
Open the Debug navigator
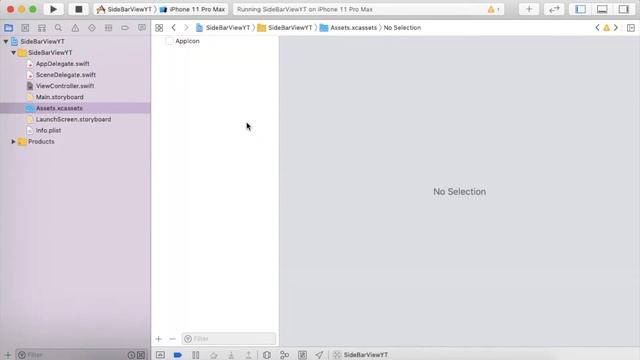tap(108, 28)
